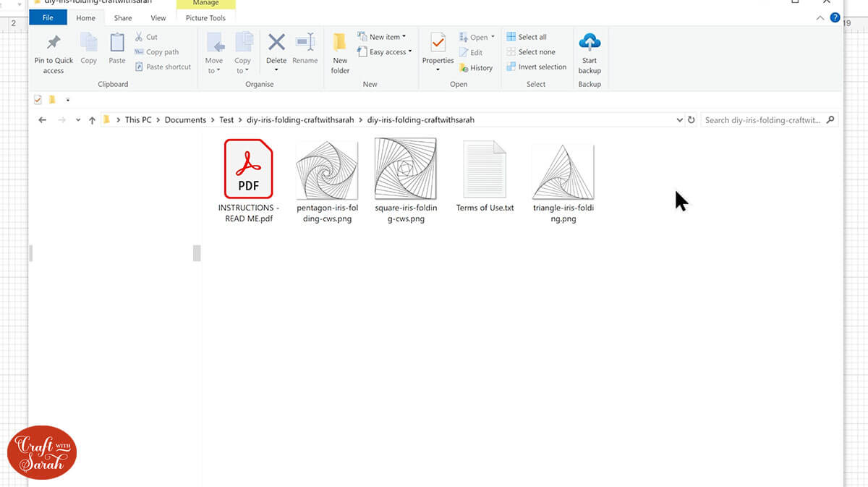Click Documents in address bar
The height and width of the screenshot is (487, 868).
click(x=185, y=120)
